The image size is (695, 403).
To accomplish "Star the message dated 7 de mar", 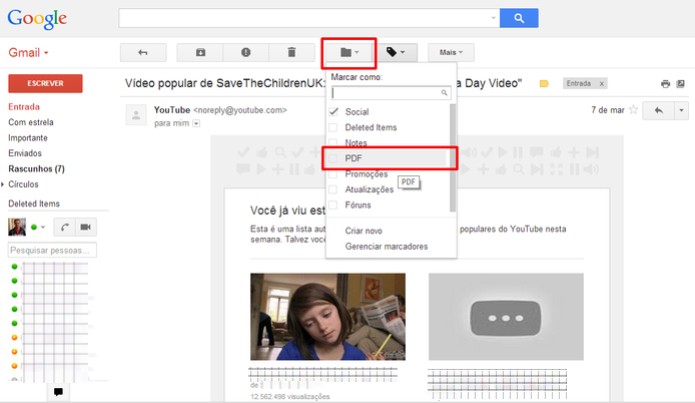I will 633,110.
